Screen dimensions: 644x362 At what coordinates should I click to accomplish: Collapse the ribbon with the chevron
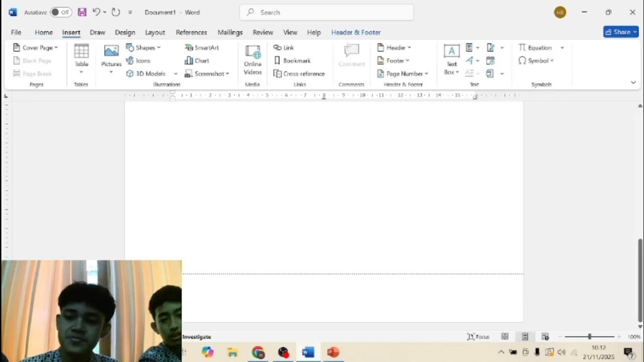coord(633,82)
